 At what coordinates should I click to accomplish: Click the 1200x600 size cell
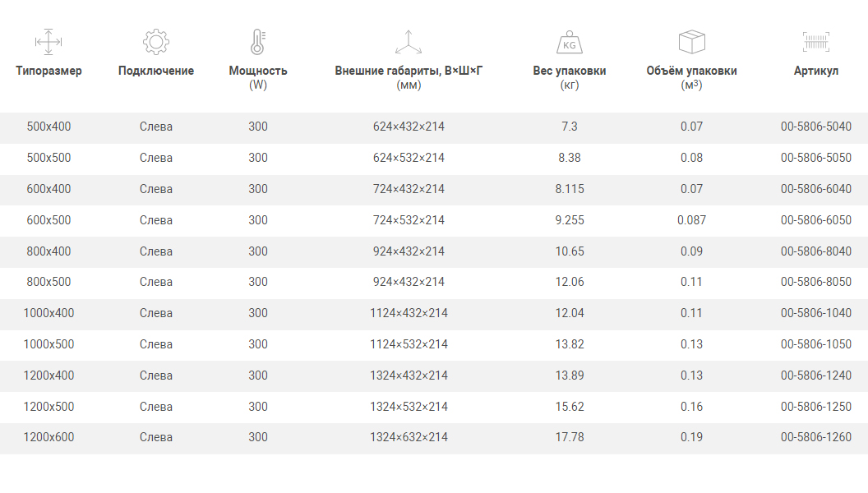[49, 437]
